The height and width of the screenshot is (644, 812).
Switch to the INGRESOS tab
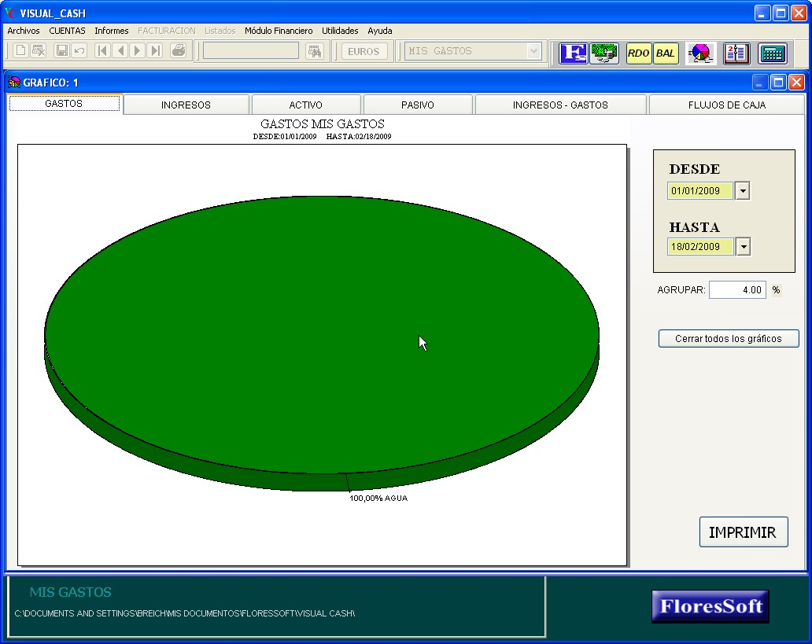point(186,105)
